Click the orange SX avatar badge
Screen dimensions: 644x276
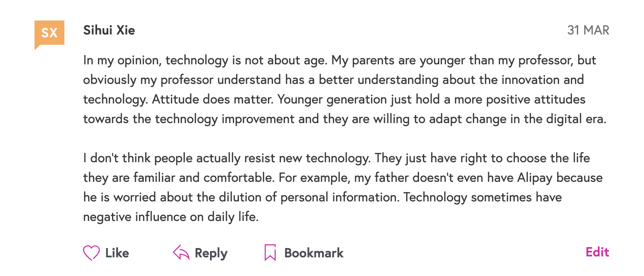(x=49, y=34)
